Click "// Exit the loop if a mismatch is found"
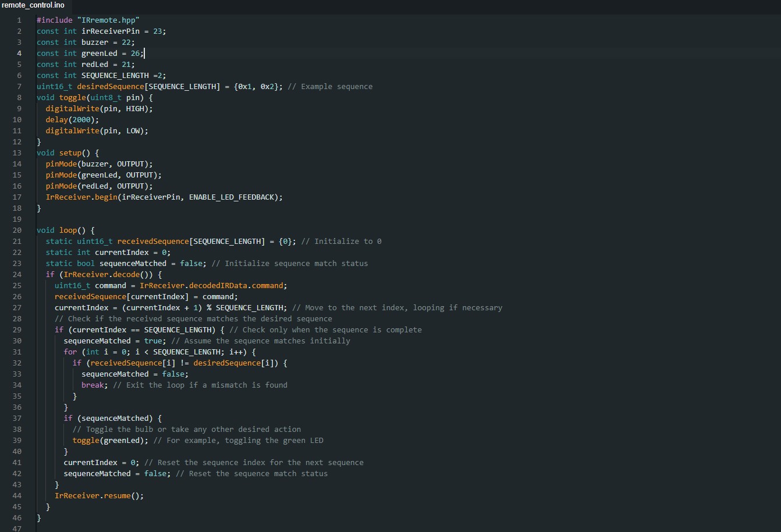 pyautogui.click(x=200, y=385)
